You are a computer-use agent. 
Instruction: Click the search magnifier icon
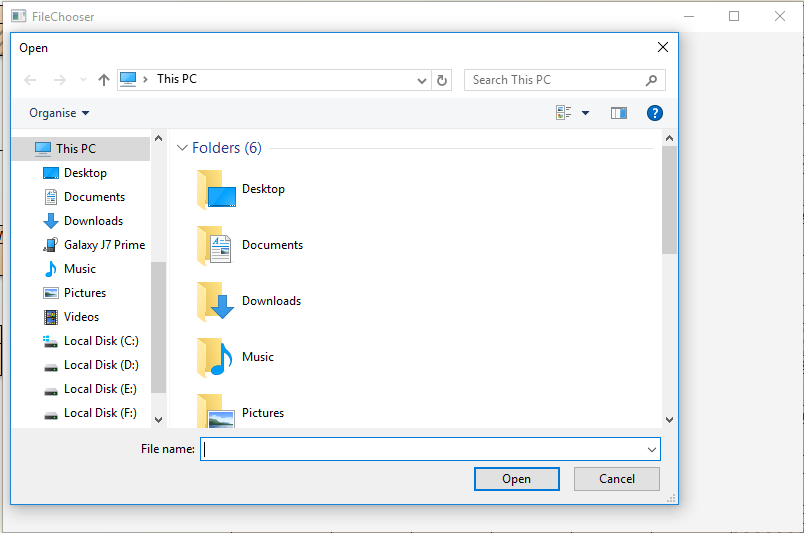click(651, 80)
